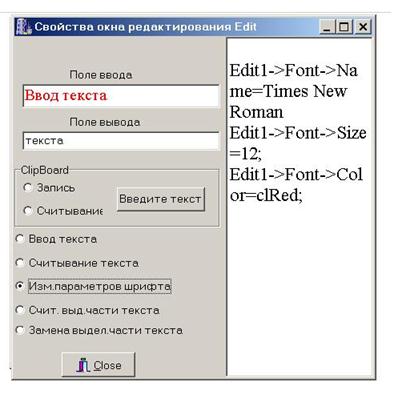
Task: Select the Запись radio button
Action: click(x=28, y=188)
